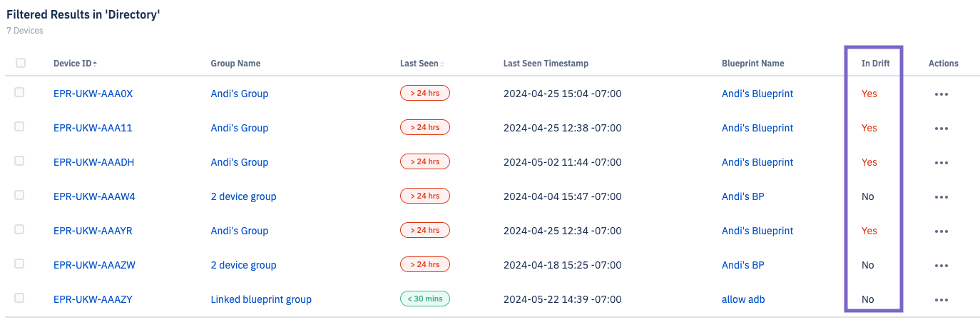The height and width of the screenshot is (330, 980).
Task: Open Andi's BP for EPR-UKW-AAAZW
Action: [742, 265]
